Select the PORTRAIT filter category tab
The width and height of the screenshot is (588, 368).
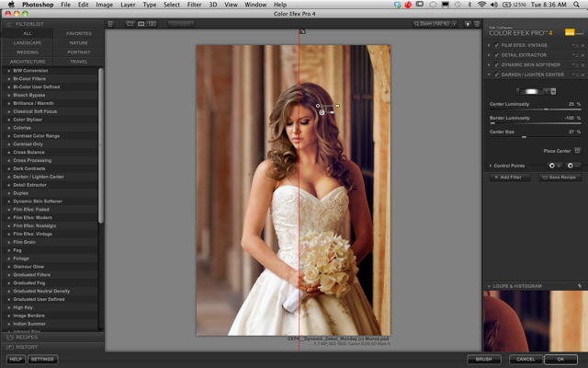point(79,52)
